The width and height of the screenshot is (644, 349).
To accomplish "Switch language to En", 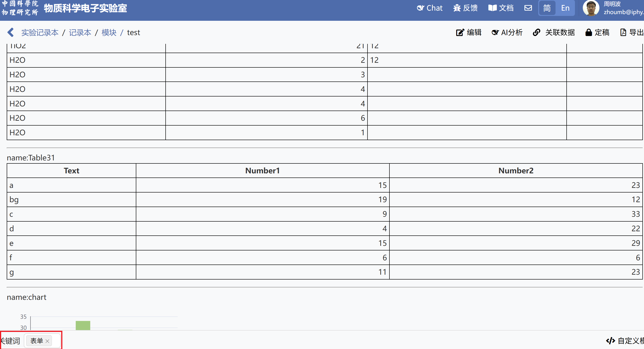I will click(565, 8).
